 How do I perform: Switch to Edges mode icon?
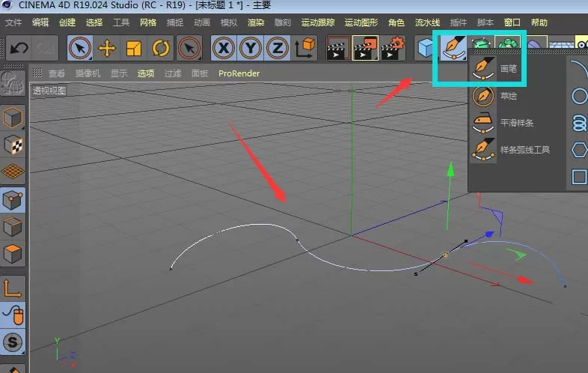(13, 226)
